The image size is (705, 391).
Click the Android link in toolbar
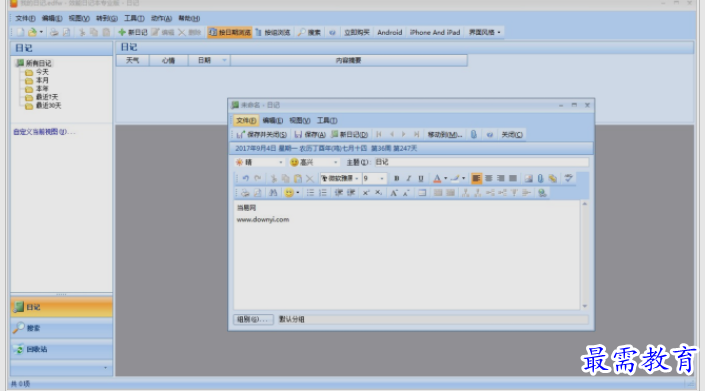click(389, 32)
